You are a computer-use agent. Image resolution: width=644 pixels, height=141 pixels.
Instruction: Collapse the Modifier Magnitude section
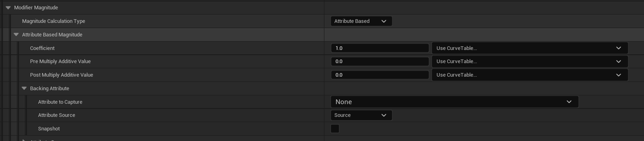pyautogui.click(x=8, y=7)
